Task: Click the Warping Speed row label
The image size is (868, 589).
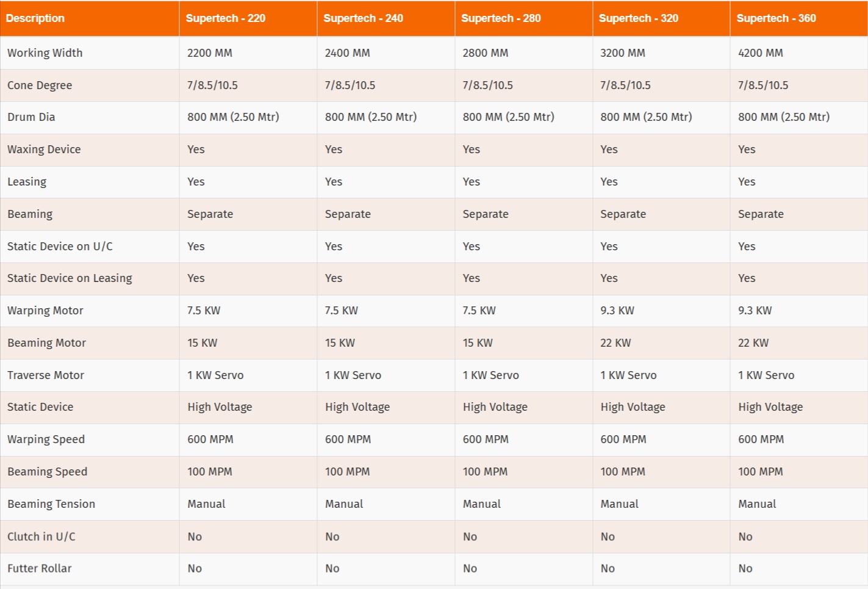Action: click(46, 439)
